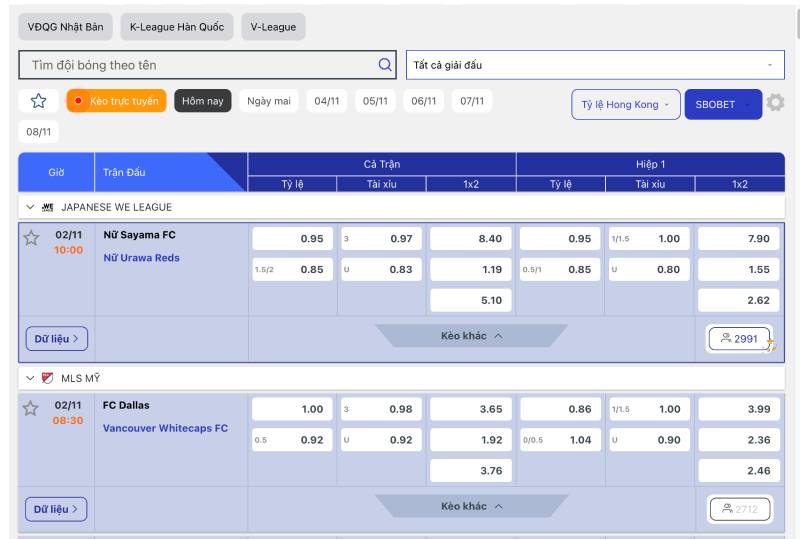The height and width of the screenshot is (539, 800).
Task: Click the Giờ column header
Action: point(56,173)
